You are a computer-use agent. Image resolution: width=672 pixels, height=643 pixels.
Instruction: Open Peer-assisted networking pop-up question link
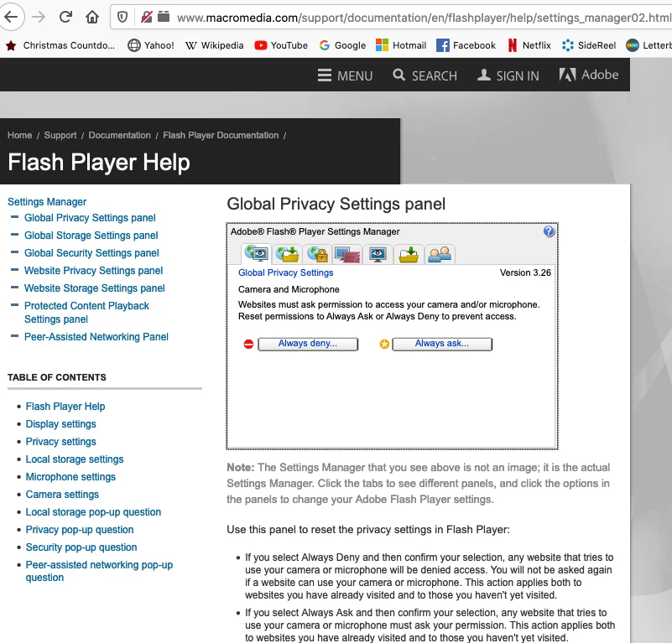[99, 571]
